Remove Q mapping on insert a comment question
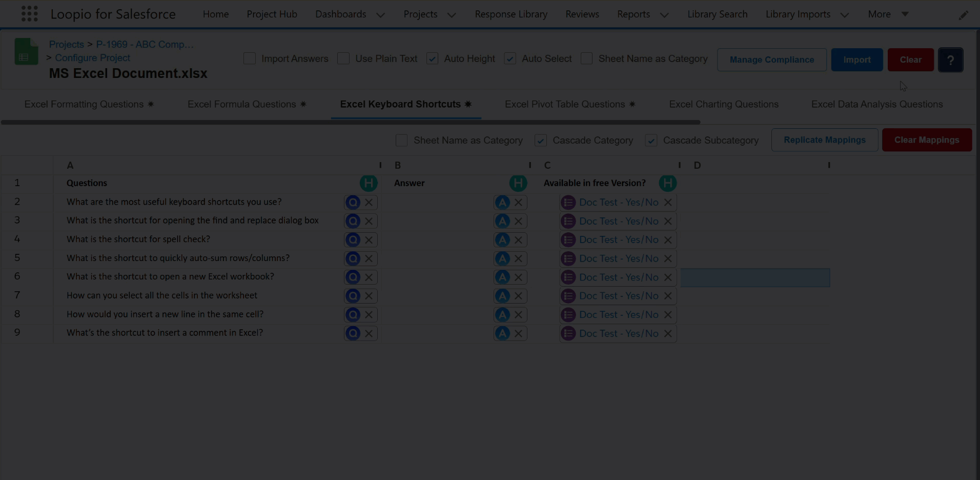Image resolution: width=980 pixels, height=480 pixels. pos(369,333)
